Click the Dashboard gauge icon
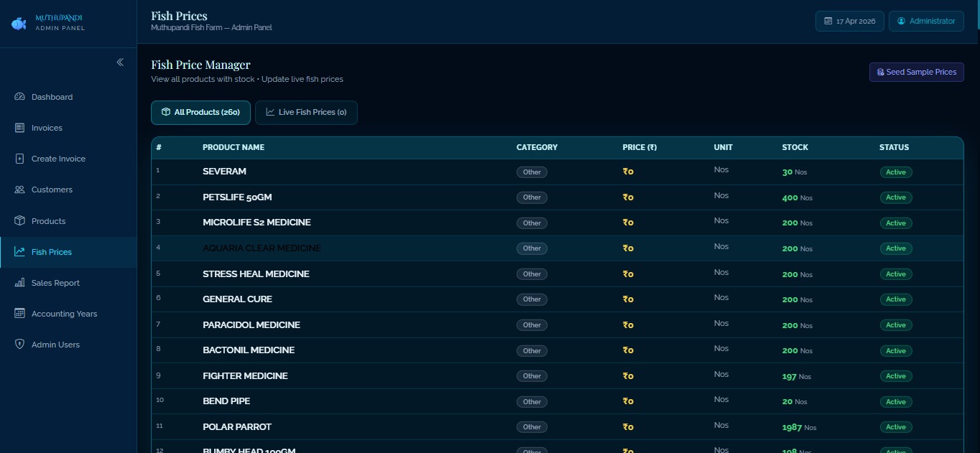 (x=19, y=97)
